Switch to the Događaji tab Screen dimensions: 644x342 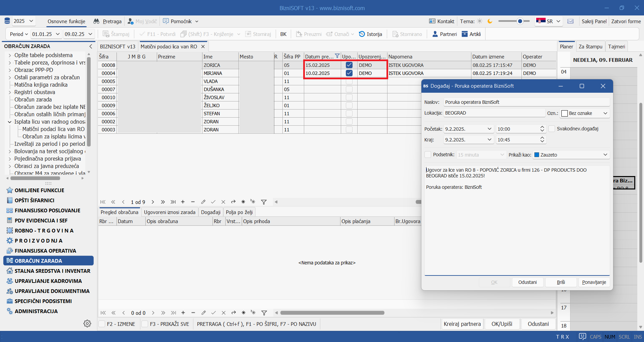coord(211,212)
